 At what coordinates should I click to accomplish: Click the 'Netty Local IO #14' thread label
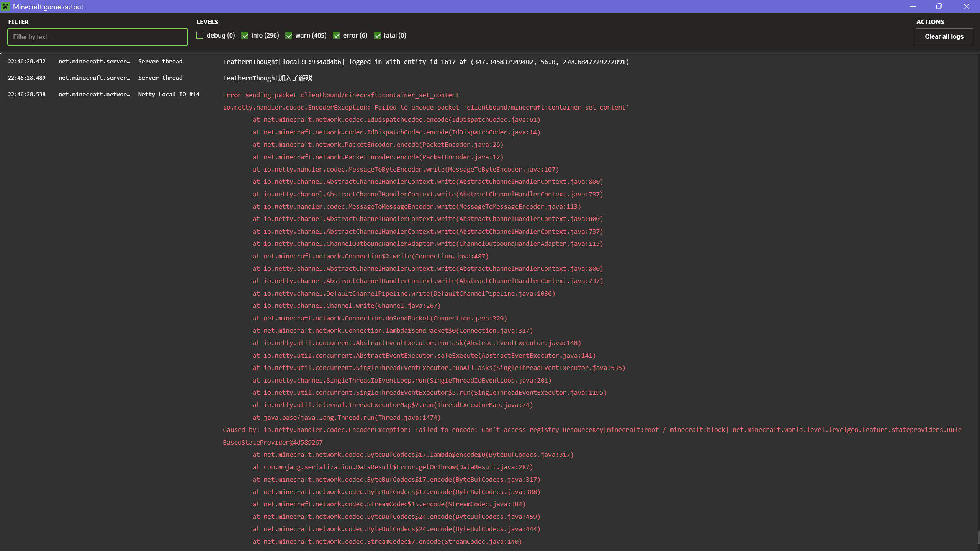pos(169,94)
